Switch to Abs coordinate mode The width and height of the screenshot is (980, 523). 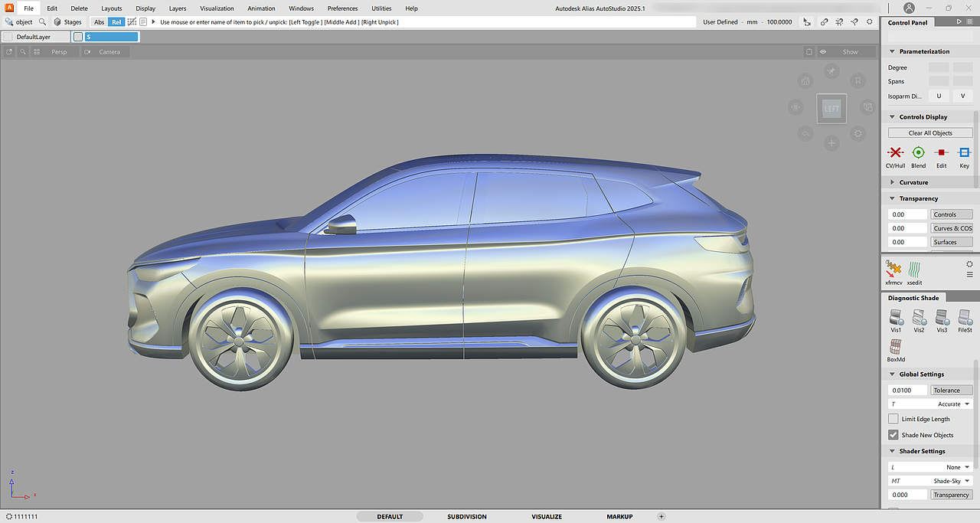[x=99, y=22]
